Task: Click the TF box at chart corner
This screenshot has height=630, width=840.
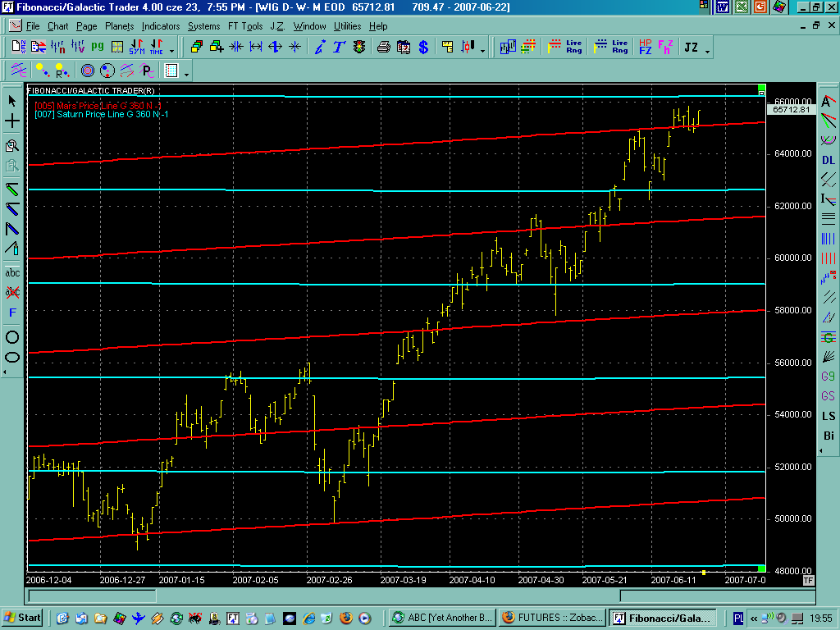Action: [x=808, y=580]
